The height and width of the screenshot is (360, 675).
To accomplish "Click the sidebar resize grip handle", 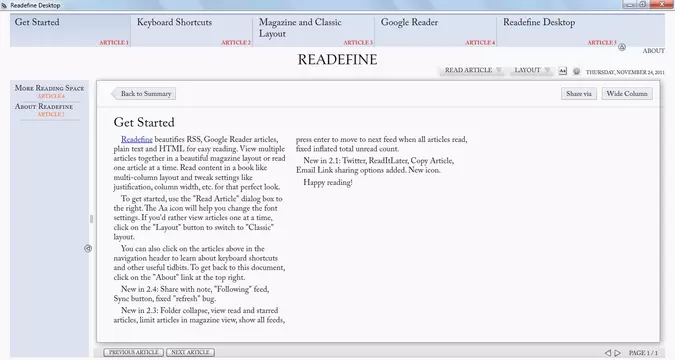I will [91, 219].
